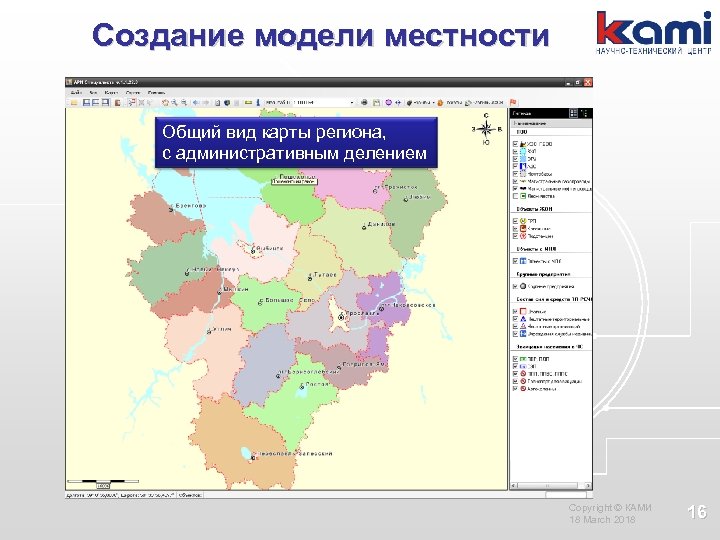The image size is (720, 540).
Task: Toggle the Нефтебазы layer checkbox
Action: pos(515,174)
